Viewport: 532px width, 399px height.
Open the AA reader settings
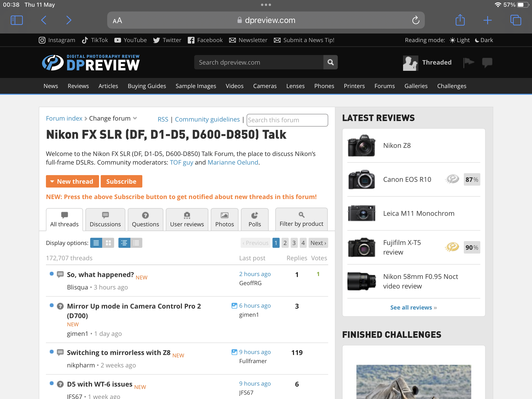click(117, 21)
